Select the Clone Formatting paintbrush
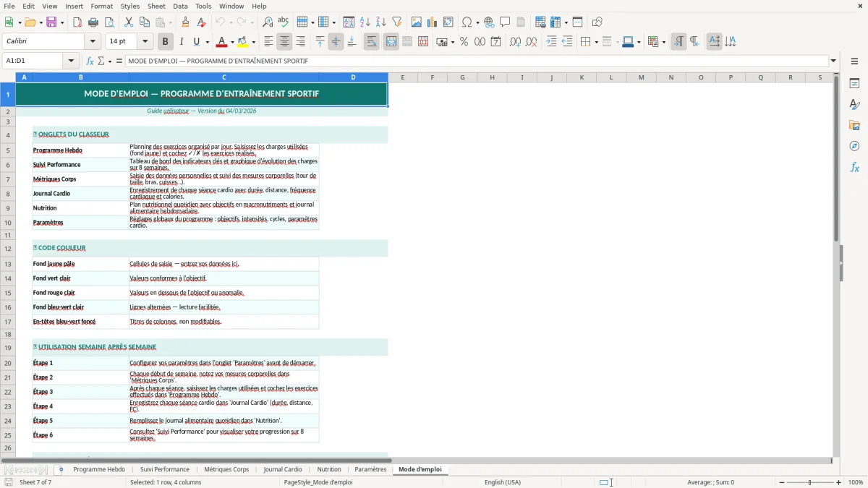The width and height of the screenshot is (868, 488). pyautogui.click(x=185, y=22)
